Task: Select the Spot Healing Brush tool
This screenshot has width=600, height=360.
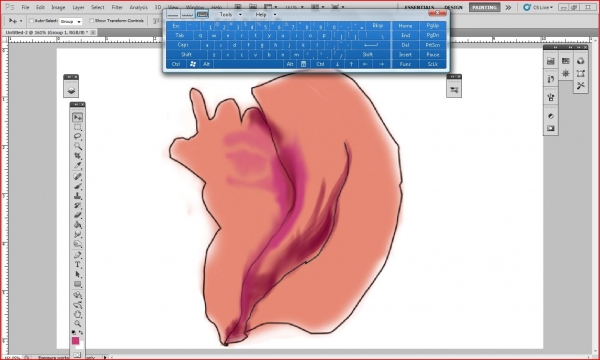Action: [x=78, y=176]
